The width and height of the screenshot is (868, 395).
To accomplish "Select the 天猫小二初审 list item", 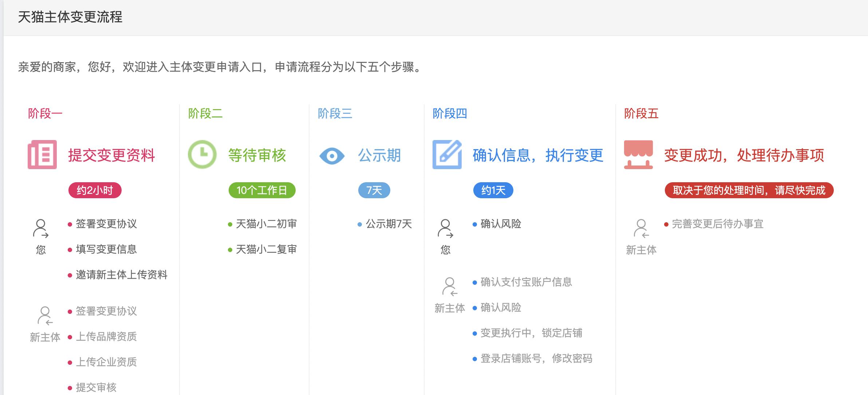I will coord(266,224).
